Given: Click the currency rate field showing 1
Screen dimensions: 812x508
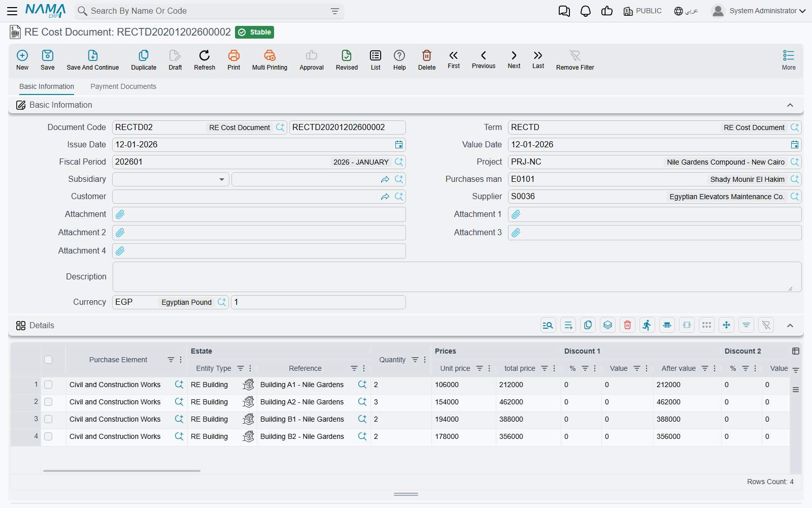Looking at the screenshot, I should (x=318, y=302).
